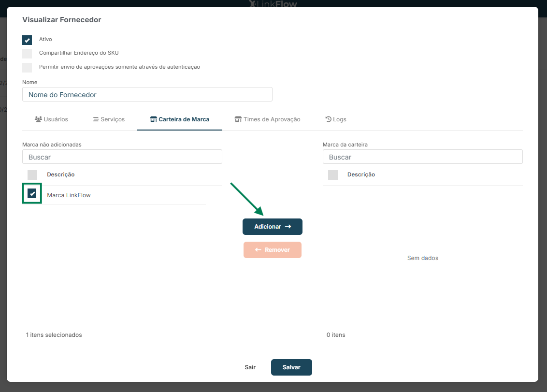The height and width of the screenshot is (392, 547).
Task: View the Logs tab
Action: coord(336,119)
